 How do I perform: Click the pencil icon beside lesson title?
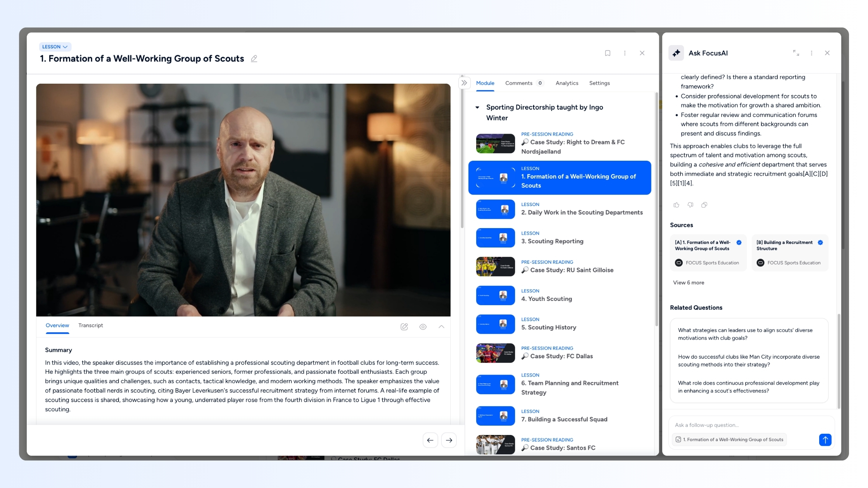[x=254, y=58]
